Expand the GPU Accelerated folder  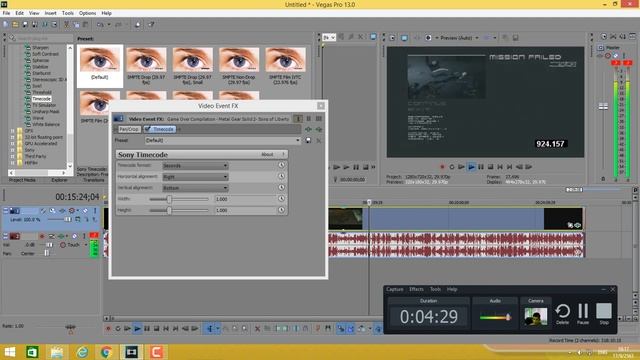point(13,144)
